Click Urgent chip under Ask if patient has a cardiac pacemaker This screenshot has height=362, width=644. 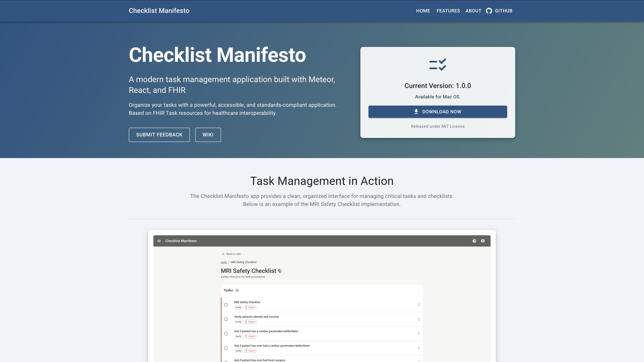250,336
